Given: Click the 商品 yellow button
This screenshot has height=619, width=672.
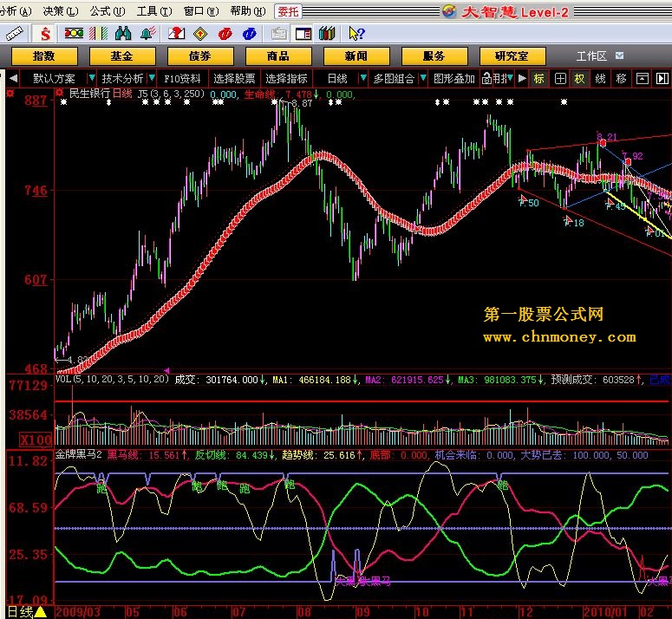Looking at the screenshot, I should tap(278, 56).
